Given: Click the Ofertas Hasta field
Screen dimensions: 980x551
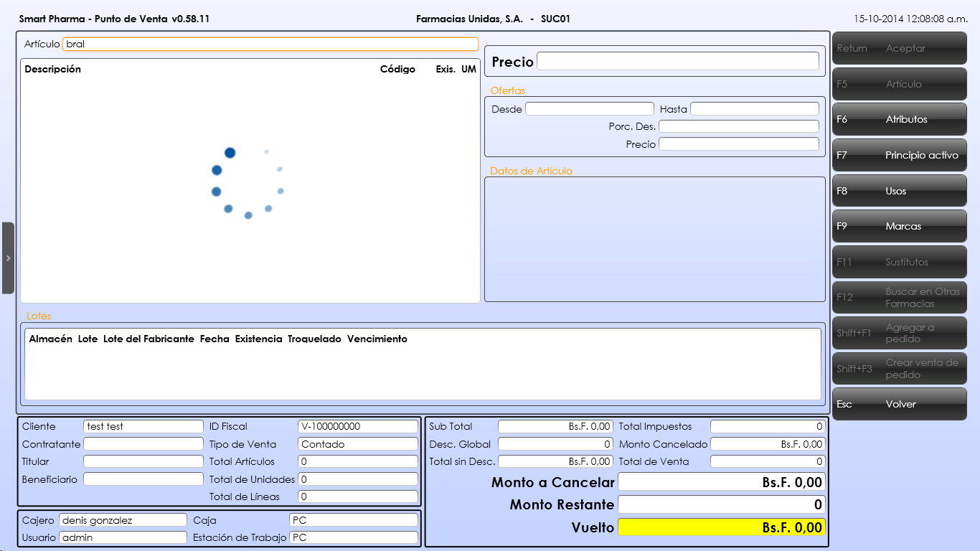Looking at the screenshot, I should tap(755, 109).
